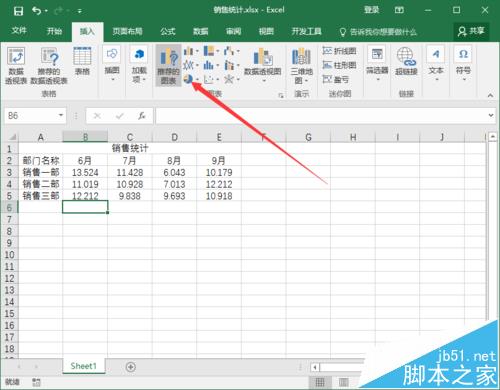Open the 加载项 (Add-ins) dropdown
Viewport: 500px width, 390px height.
click(139, 65)
